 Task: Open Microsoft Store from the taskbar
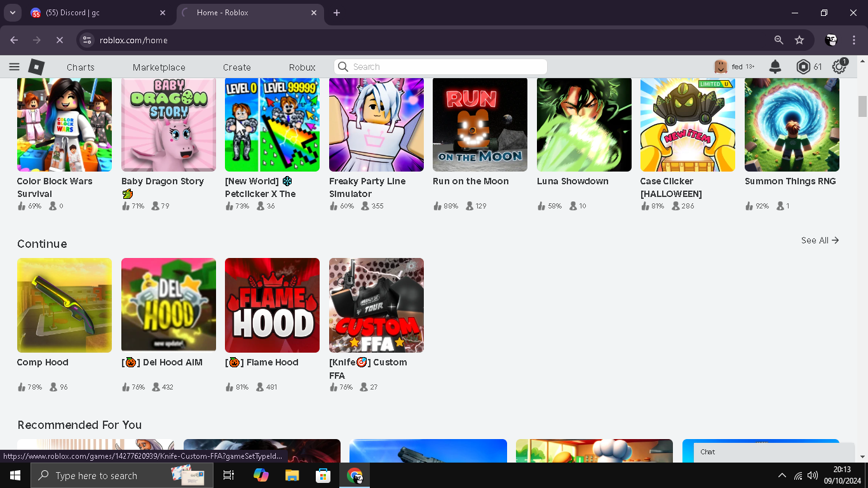click(323, 475)
